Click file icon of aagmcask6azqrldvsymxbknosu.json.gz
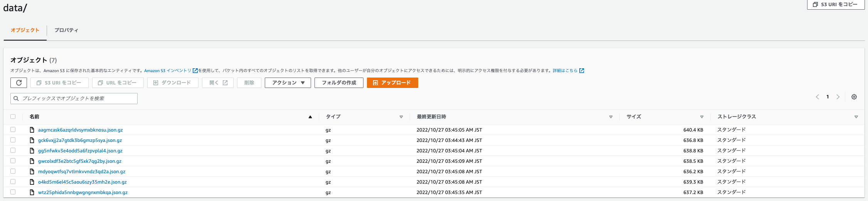 [x=32, y=130]
